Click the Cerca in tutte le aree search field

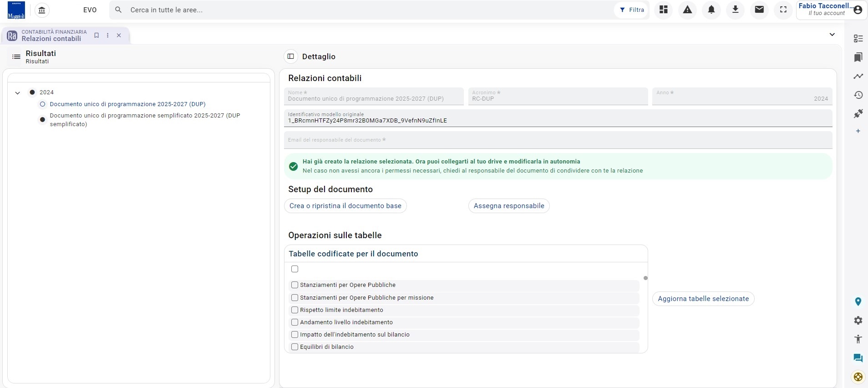coord(360,10)
